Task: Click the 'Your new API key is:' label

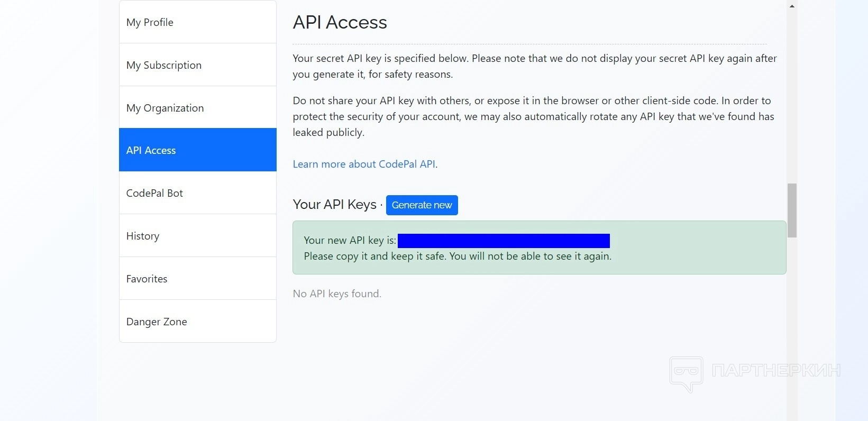Action: 350,240
